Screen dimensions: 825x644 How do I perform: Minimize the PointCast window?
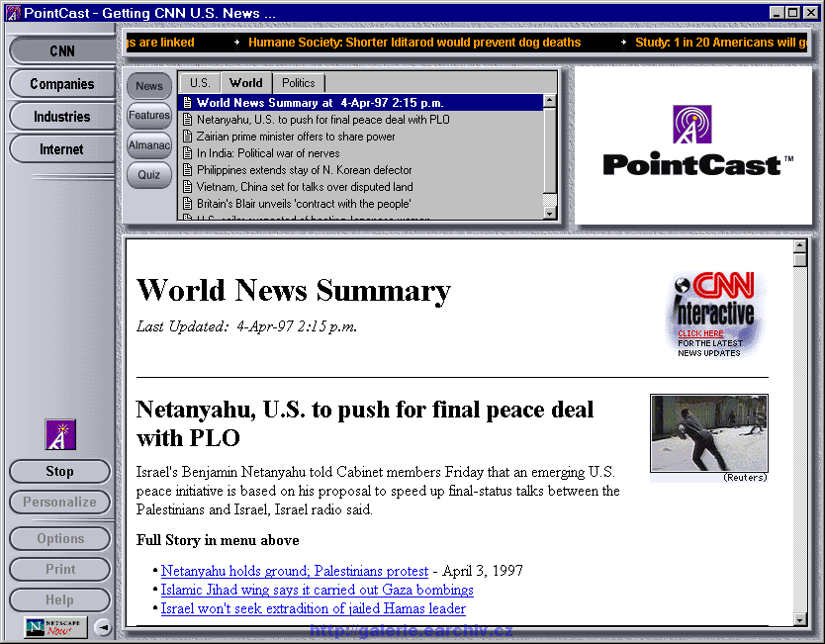777,13
